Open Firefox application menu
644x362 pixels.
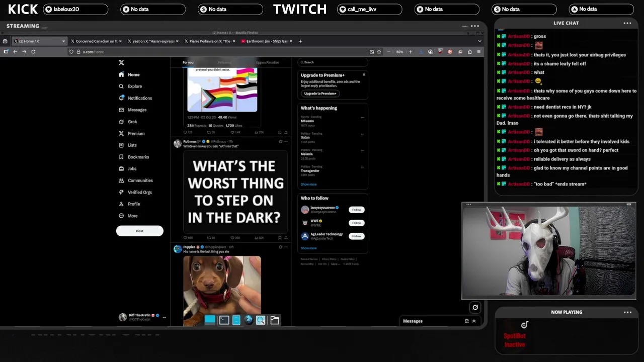pyautogui.click(x=478, y=52)
